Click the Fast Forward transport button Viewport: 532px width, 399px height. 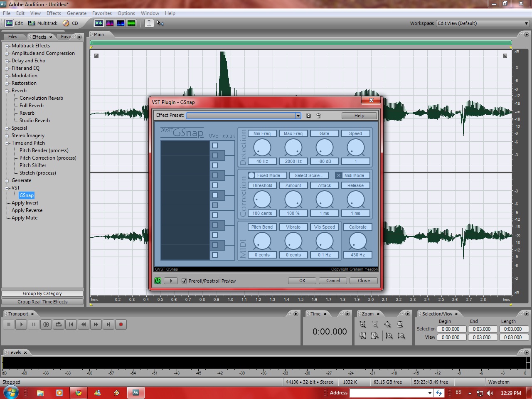tap(96, 325)
